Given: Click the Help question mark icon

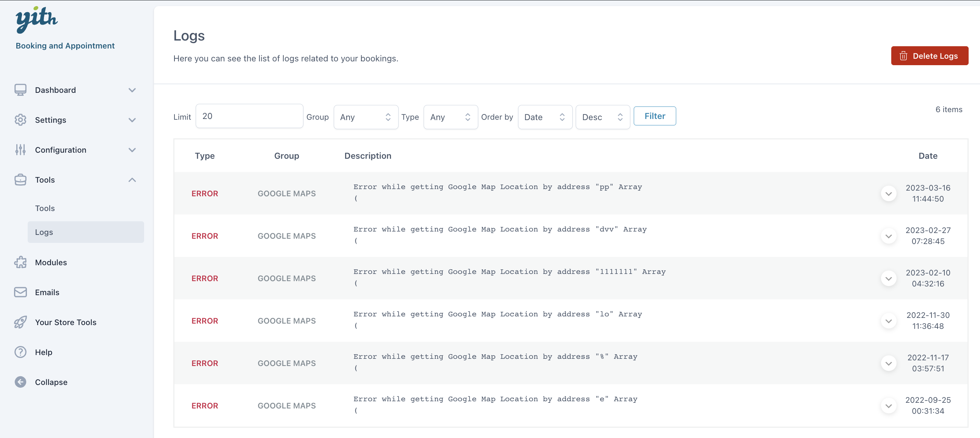Looking at the screenshot, I should pyautogui.click(x=20, y=352).
